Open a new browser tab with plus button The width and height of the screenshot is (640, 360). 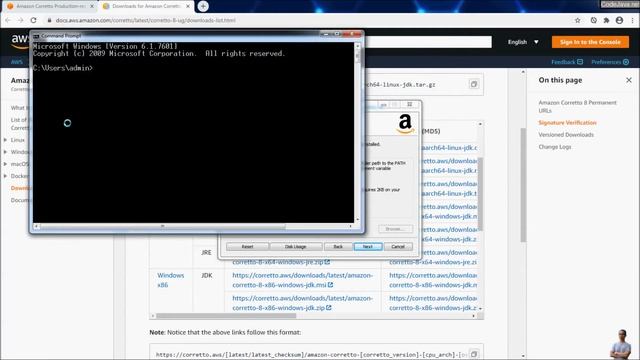click(x=203, y=6)
